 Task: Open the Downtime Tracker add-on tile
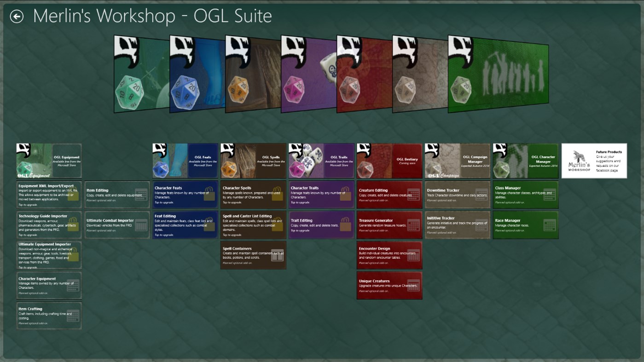458,194
